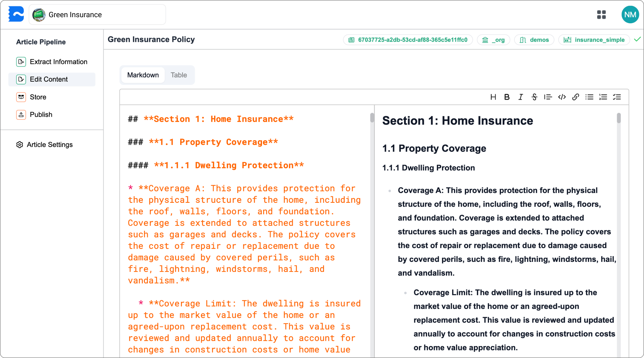Click the NM profile avatar
The height and width of the screenshot is (358, 644).
(x=630, y=14)
